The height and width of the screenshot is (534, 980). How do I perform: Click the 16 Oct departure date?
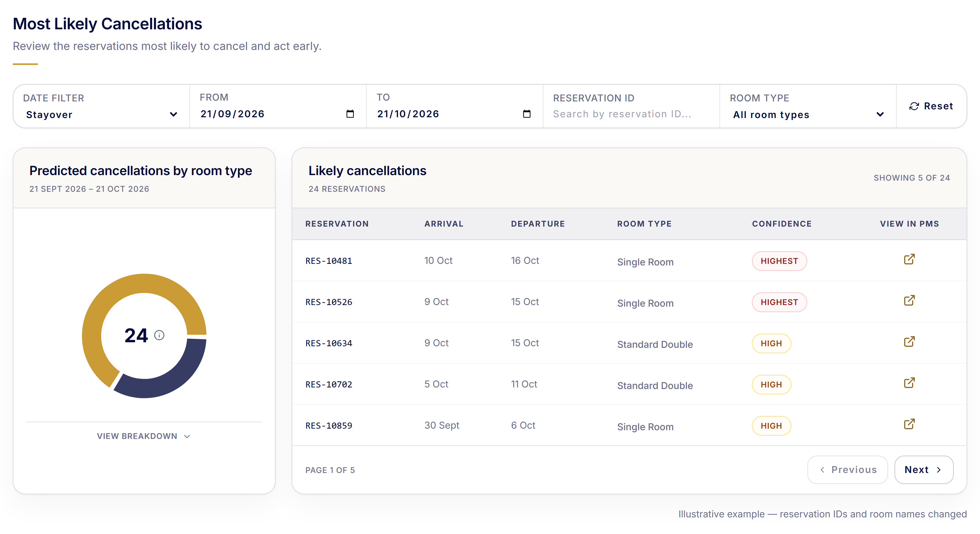click(x=525, y=261)
